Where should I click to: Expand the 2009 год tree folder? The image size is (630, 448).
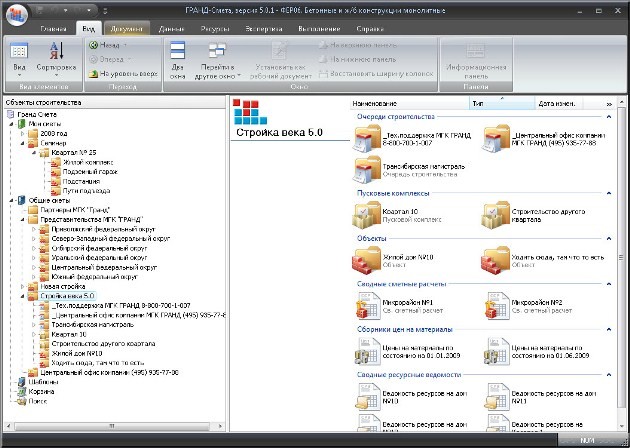point(23,133)
